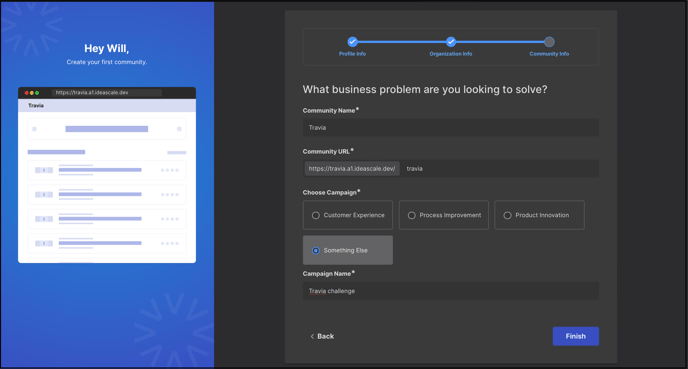Viewport: 688px width, 369px height.
Task: Click the Finish button
Action: (576, 336)
